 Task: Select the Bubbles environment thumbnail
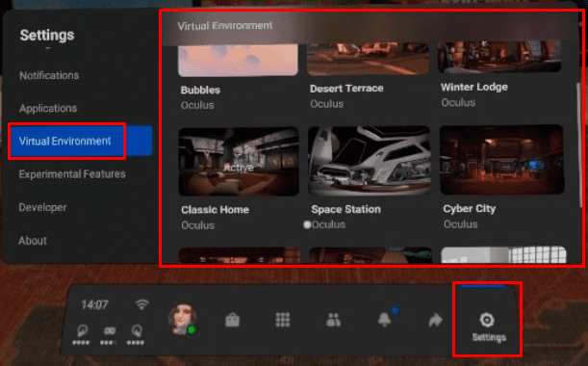(238, 60)
